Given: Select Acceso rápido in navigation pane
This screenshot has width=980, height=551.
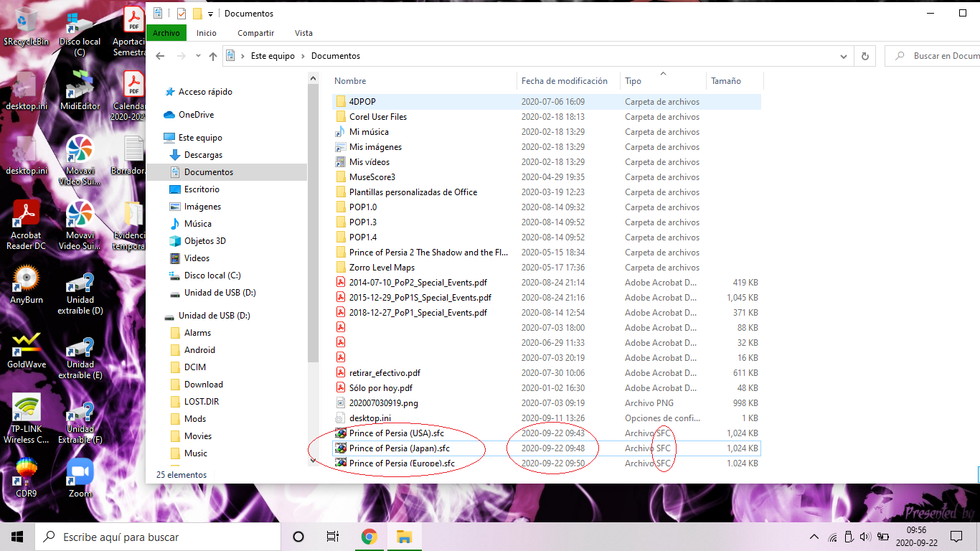Looking at the screenshot, I should (x=205, y=92).
